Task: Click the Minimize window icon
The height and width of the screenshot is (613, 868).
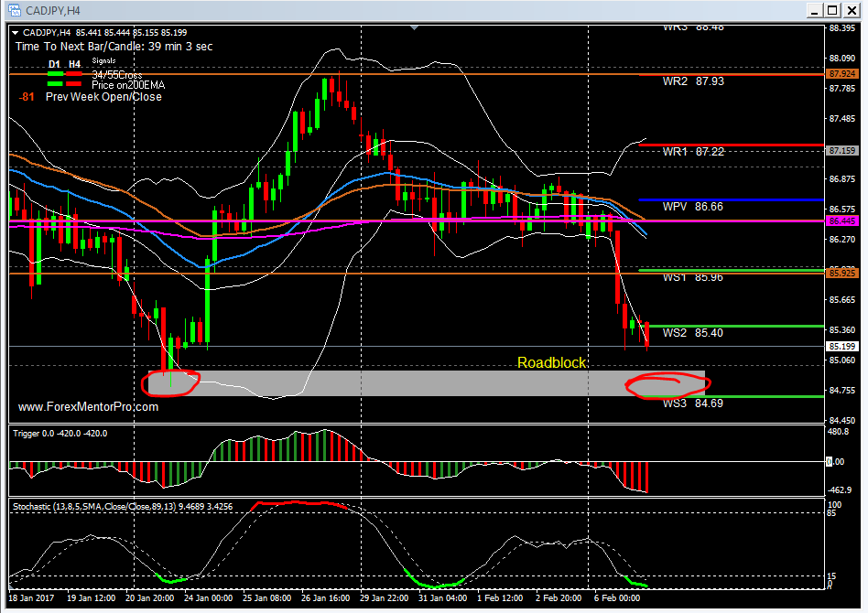Action: [815, 11]
